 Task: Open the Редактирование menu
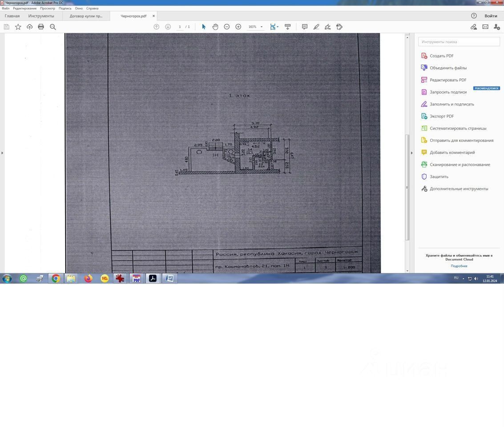point(25,8)
